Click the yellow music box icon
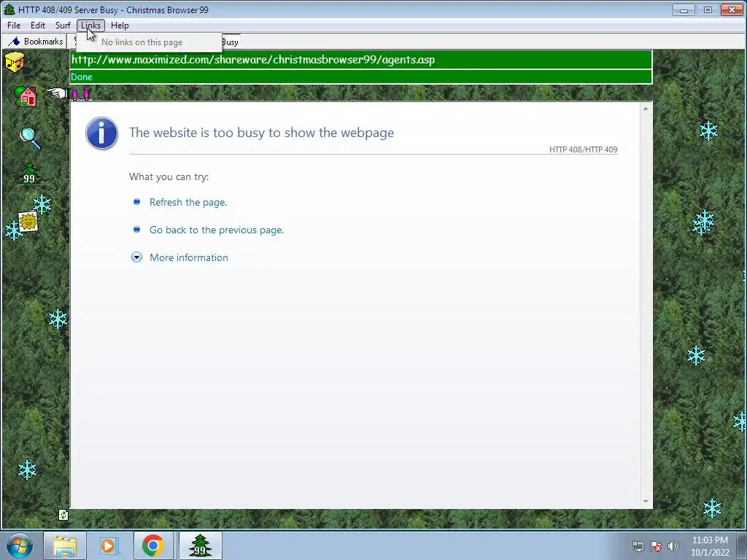747x560 pixels. coord(15,63)
